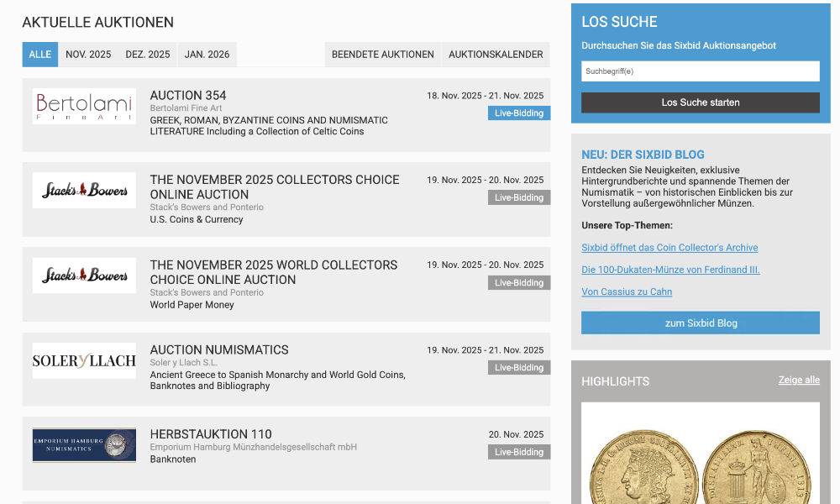Image resolution: width=840 pixels, height=504 pixels.
Task: Click the Zeige alle highlights link
Action: (x=799, y=381)
